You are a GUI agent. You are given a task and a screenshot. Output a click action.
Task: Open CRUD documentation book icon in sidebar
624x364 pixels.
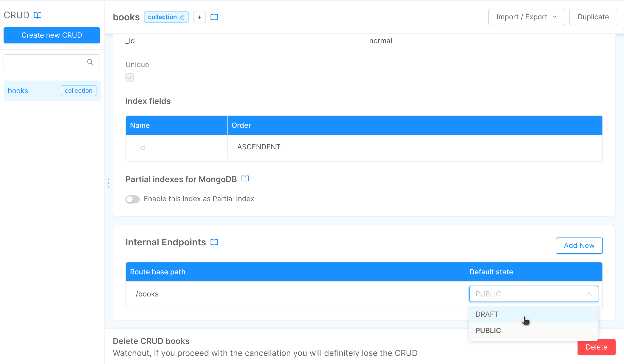[x=38, y=15]
